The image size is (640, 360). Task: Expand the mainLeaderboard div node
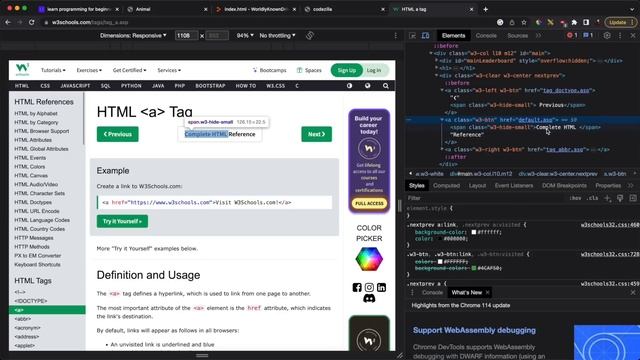click(x=437, y=60)
